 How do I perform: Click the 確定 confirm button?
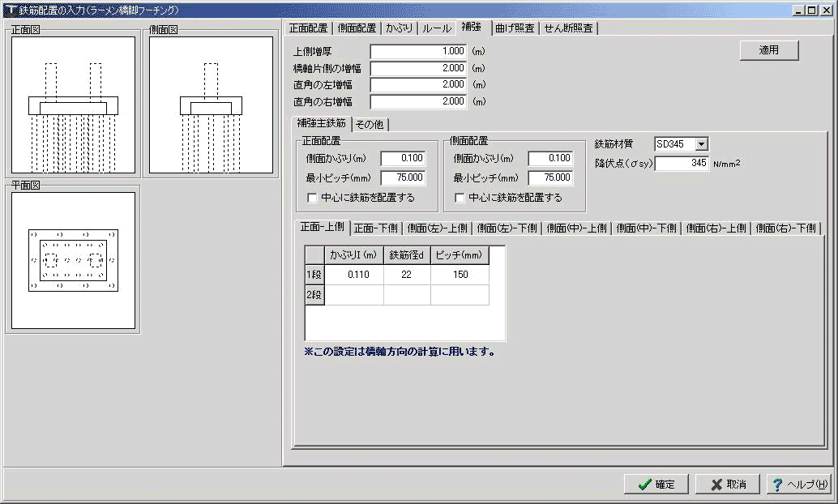click(656, 485)
